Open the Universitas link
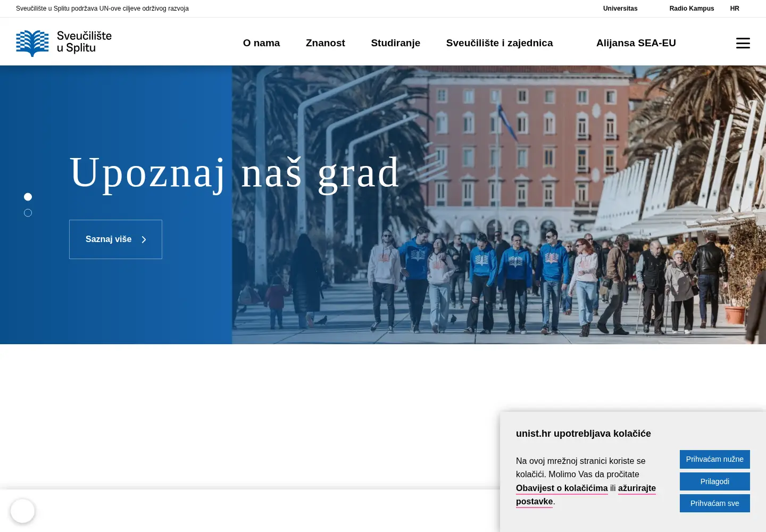This screenshot has width=766, height=532. [x=620, y=9]
